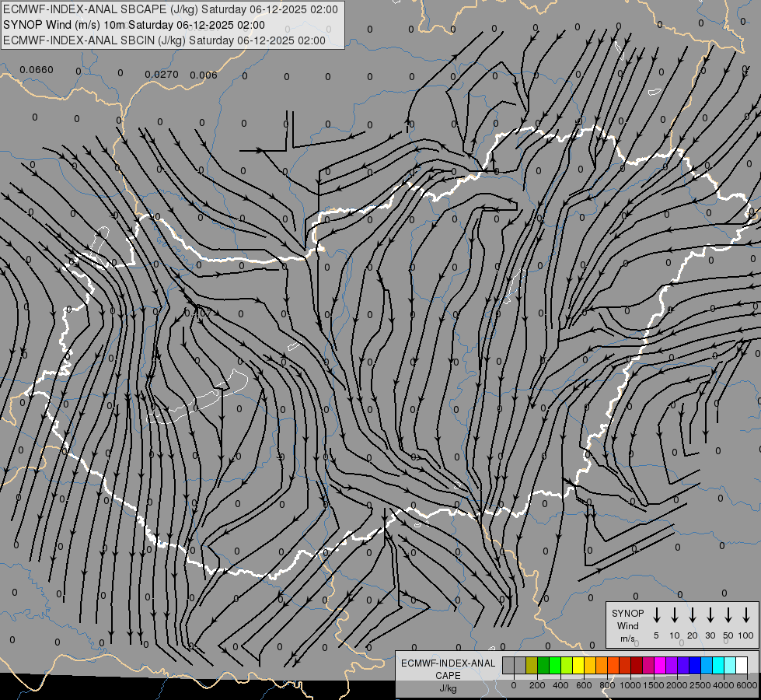Click the 2500 tick label in CAPE legend
Image resolution: width=761 pixels, height=700 pixels.
tap(700, 685)
